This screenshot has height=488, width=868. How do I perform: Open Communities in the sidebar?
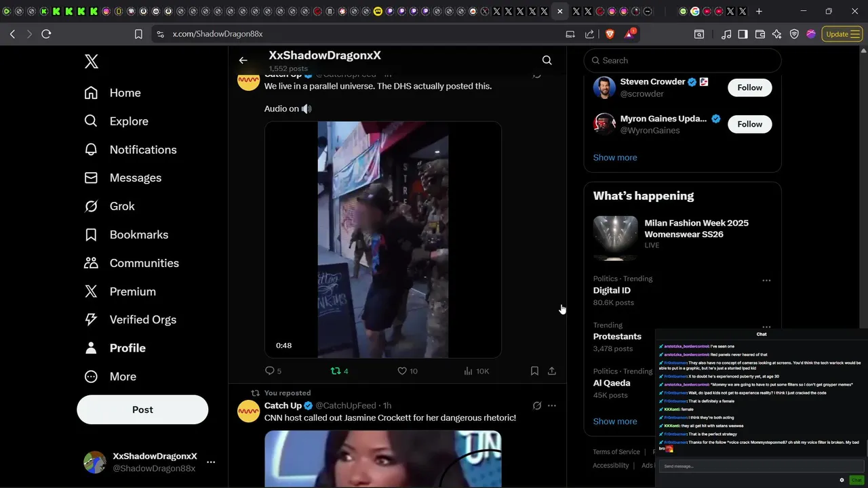132,263
